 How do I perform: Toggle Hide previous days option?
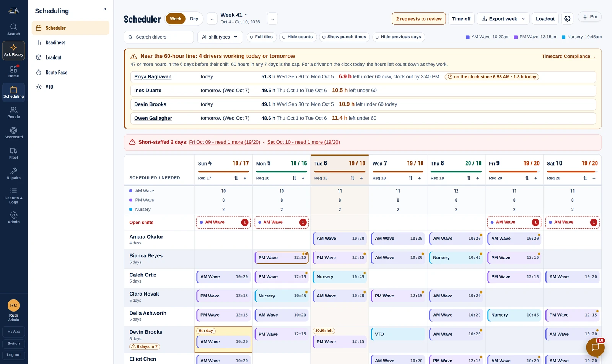398,37
